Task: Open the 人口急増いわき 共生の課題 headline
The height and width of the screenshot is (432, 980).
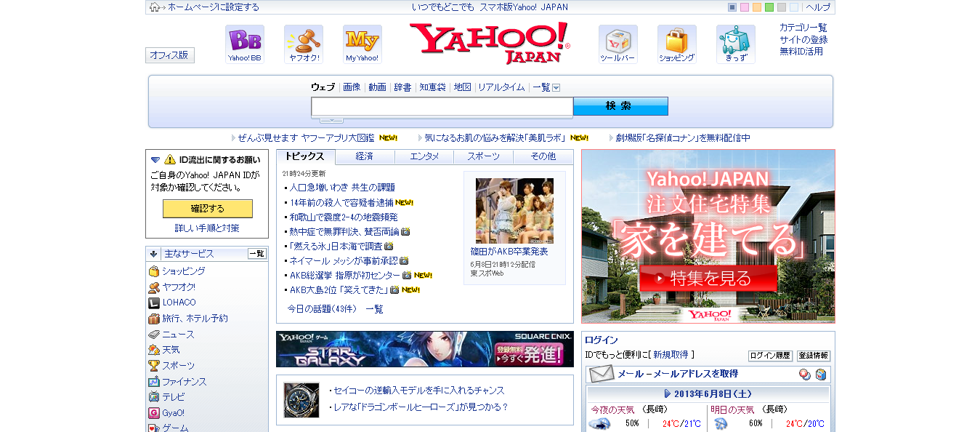Action: click(342, 188)
